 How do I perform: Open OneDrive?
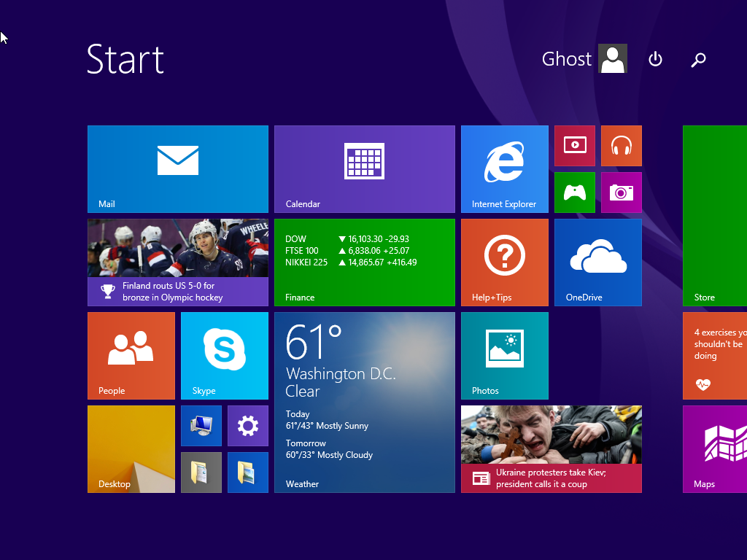[597, 262]
